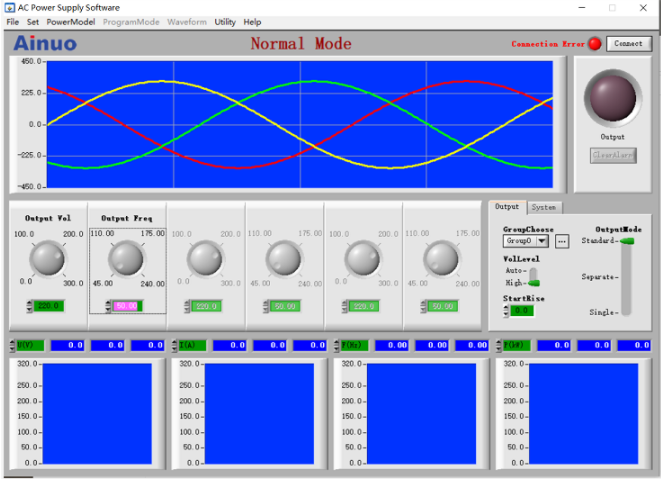
Task: Click the ellipsis button beside GroupChoose
Action: [x=562, y=241]
